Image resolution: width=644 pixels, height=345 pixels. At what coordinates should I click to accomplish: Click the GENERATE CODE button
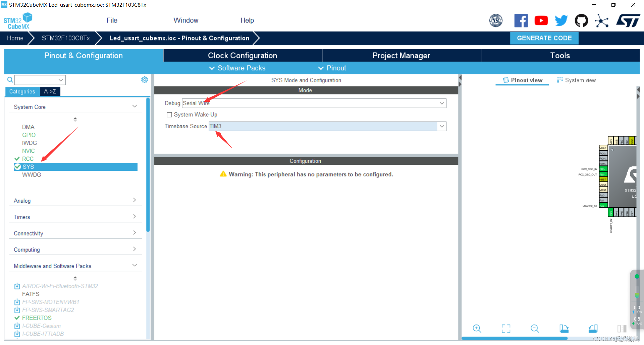point(544,38)
